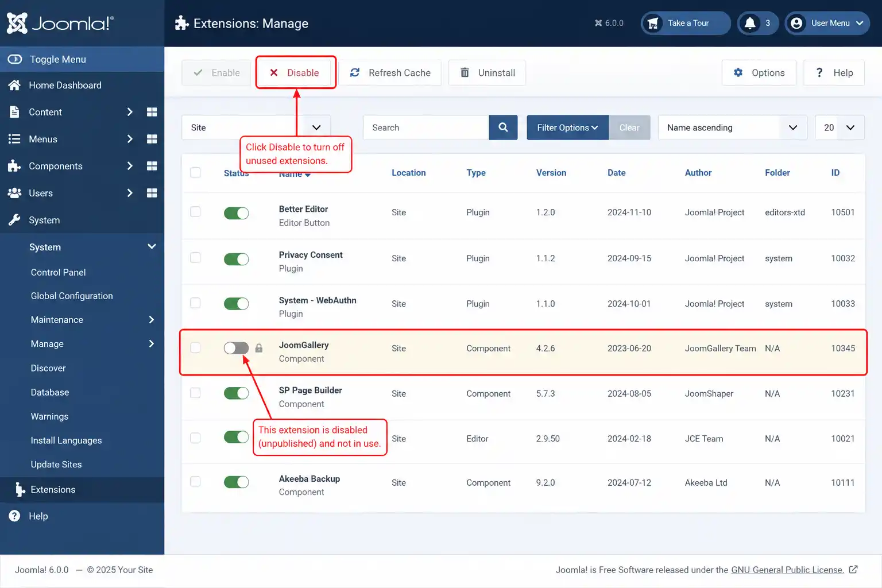Toggle SP Page Builder status switch
This screenshot has width=882, height=588.
click(236, 393)
